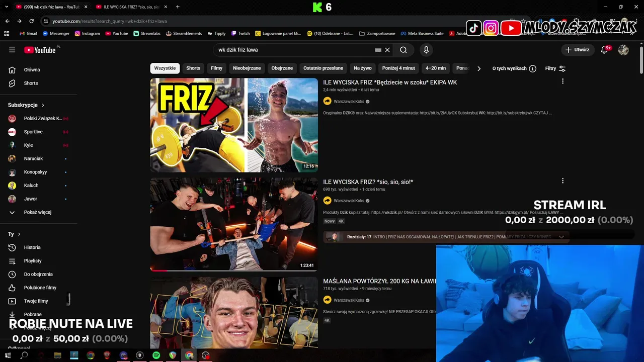Viewport: 644px width, 362px height.
Task: Select the Filmy filter chip
Action: pos(216,68)
